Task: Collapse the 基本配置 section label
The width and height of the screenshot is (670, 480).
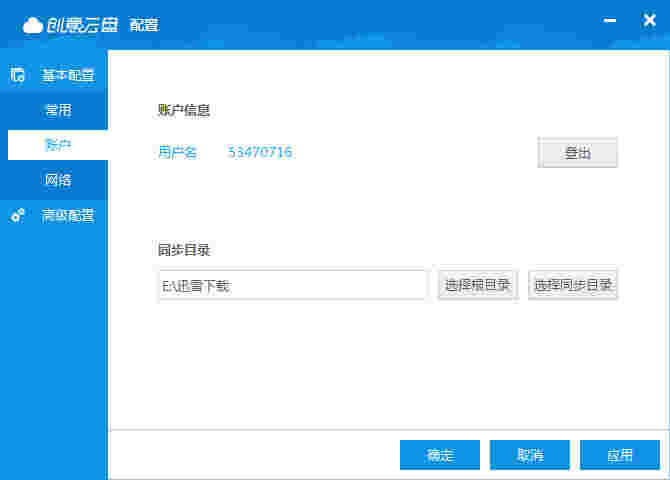Action: (x=67, y=75)
